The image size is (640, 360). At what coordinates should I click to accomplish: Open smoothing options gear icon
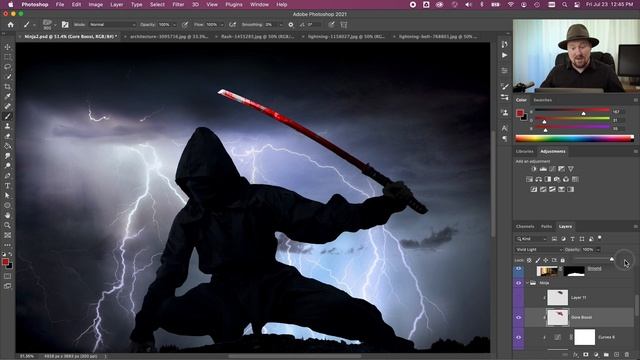pos(291,24)
